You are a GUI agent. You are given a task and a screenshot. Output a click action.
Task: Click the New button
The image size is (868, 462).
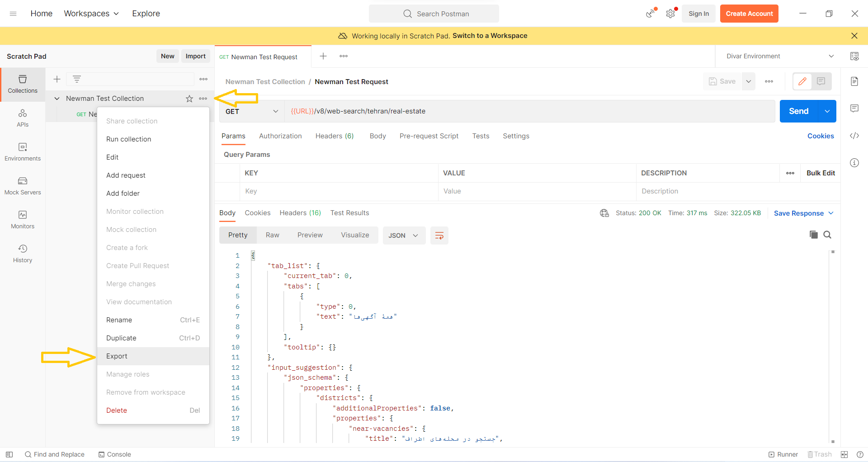click(168, 56)
